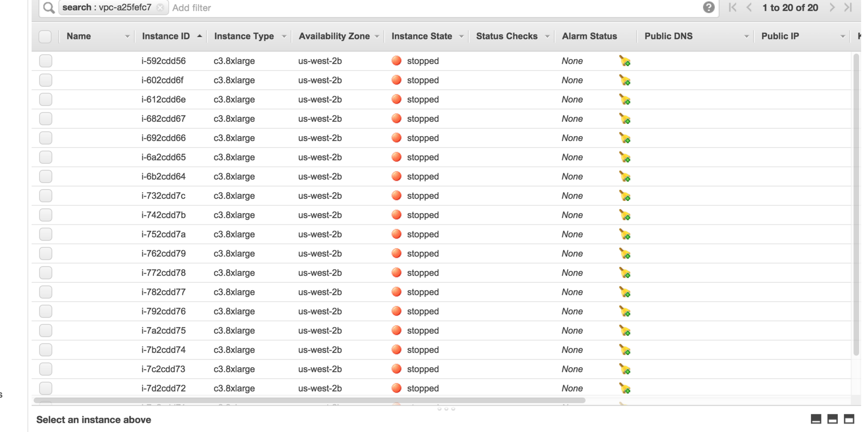The image size is (868, 432).
Task: Maximize the details pane using the rightmost layout icon
Action: click(849, 419)
